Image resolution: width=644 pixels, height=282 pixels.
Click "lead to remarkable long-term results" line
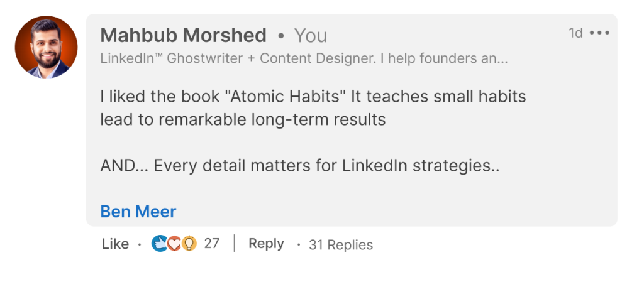click(x=243, y=120)
